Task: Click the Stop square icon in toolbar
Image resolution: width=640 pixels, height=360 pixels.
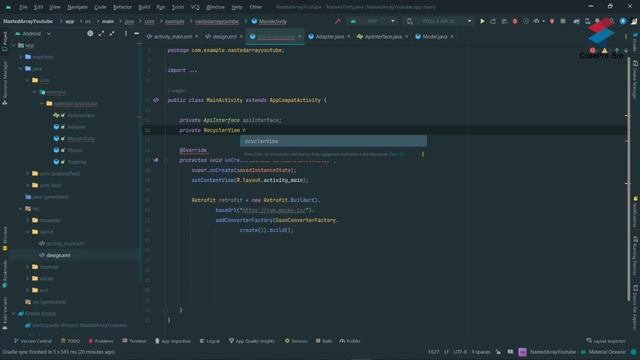Action: (563, 21)
